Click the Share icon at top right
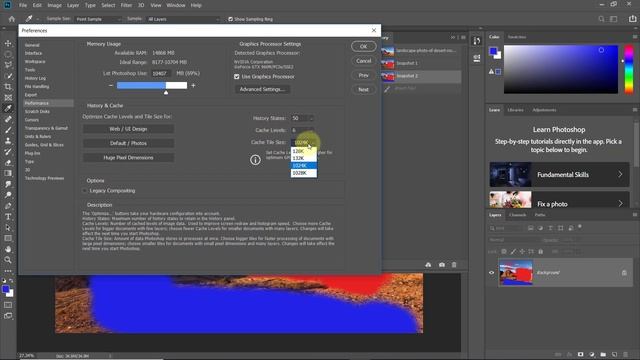Viewport: 640px width, 360px height. [632, 19]
